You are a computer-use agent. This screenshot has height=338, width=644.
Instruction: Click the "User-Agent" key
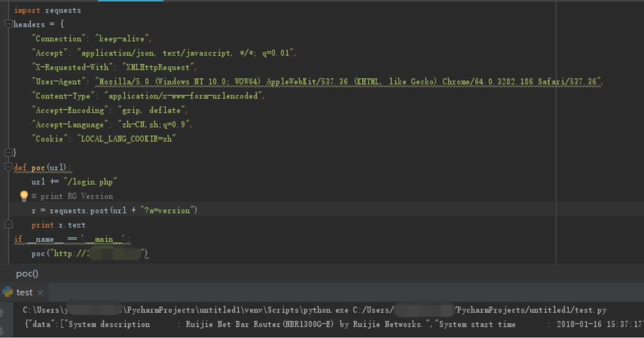58,82
